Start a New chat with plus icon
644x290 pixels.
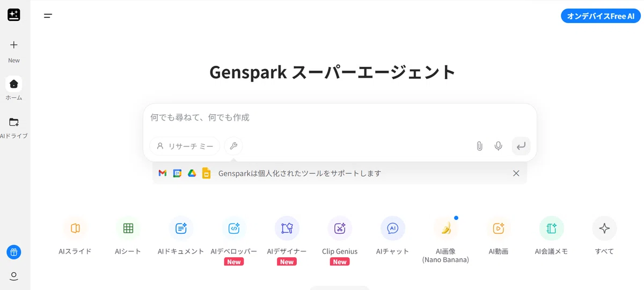(14, 45)
